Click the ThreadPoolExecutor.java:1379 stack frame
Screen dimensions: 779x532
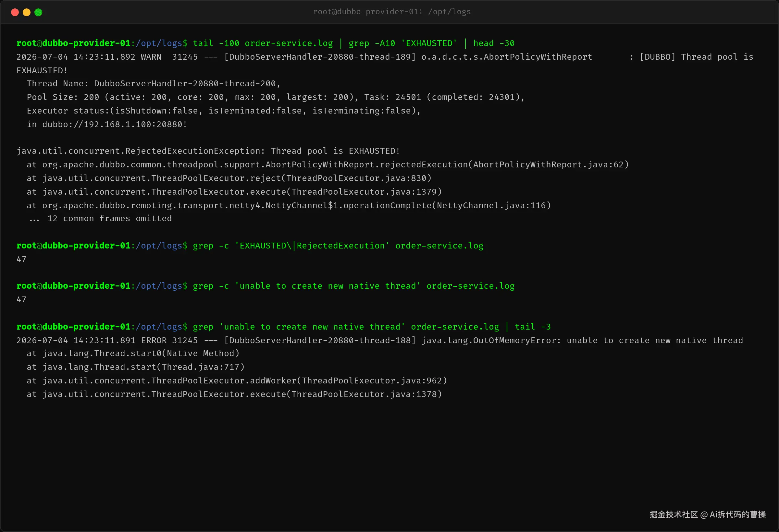pyautogui.click(x=234, y=192)
